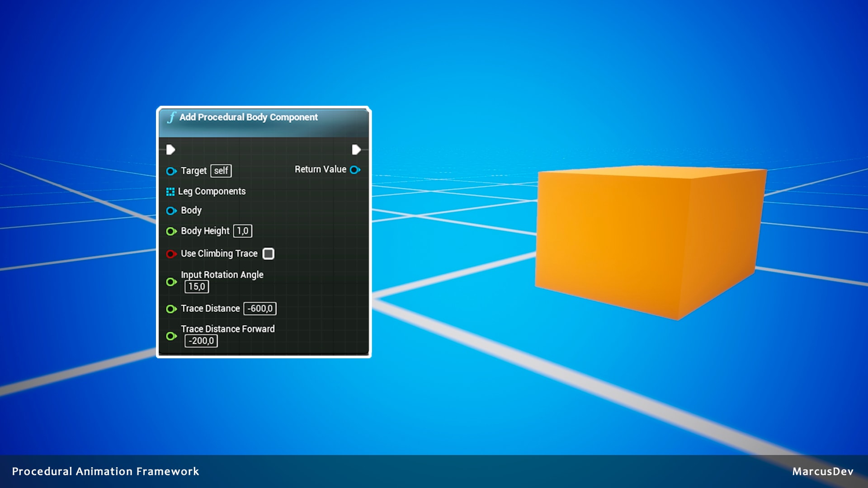Click the orange cube
The width and height of the screenshot is (868, 488).
[646, 239]
